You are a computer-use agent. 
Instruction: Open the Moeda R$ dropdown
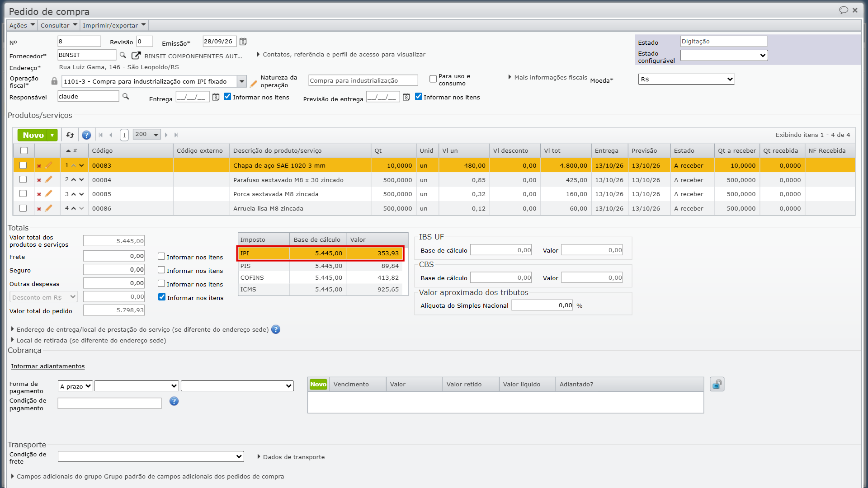(686, 79)
